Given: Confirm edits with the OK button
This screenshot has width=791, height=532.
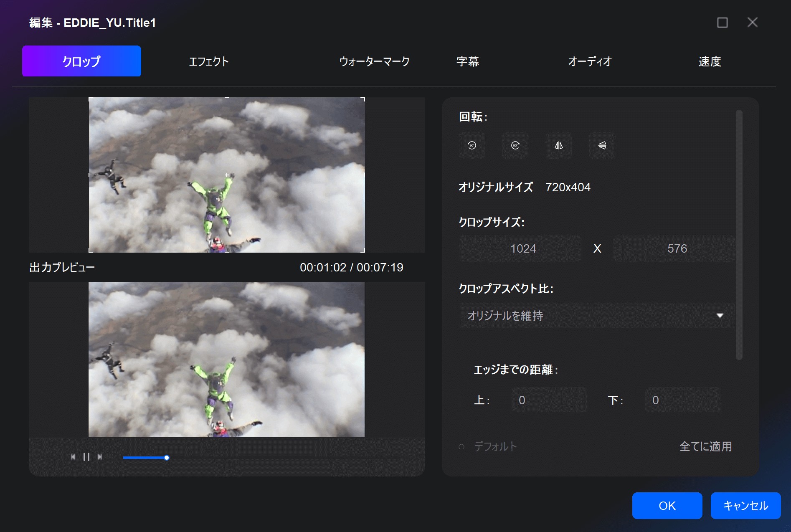Looking at the screenshot, I should (x=667, y=506).
